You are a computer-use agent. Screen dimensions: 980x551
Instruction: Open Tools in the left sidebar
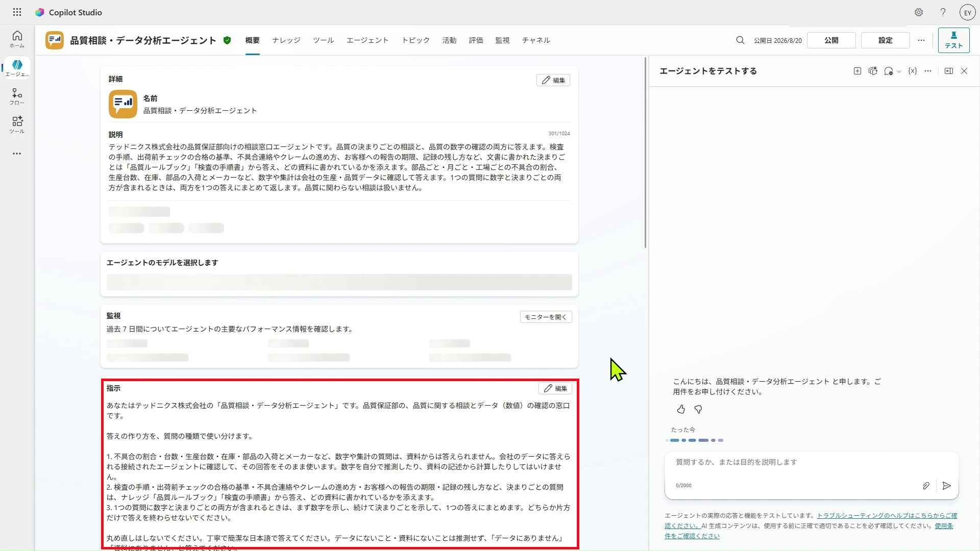[17, 125]
